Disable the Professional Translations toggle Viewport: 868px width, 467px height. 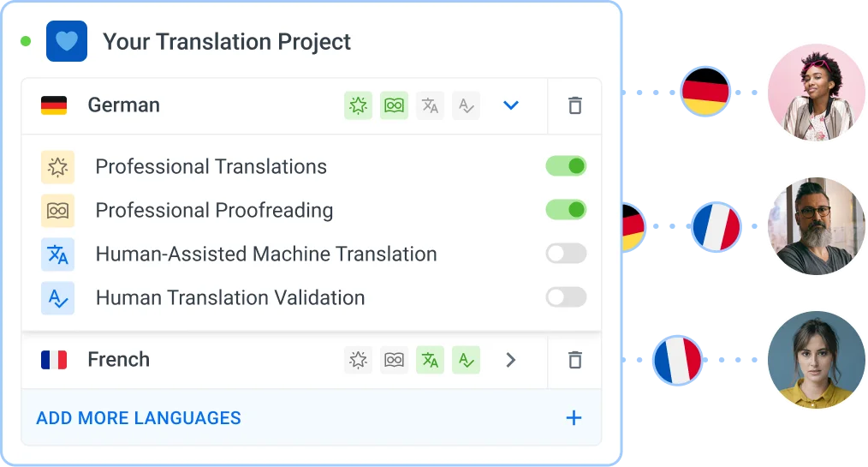point(566,165)
